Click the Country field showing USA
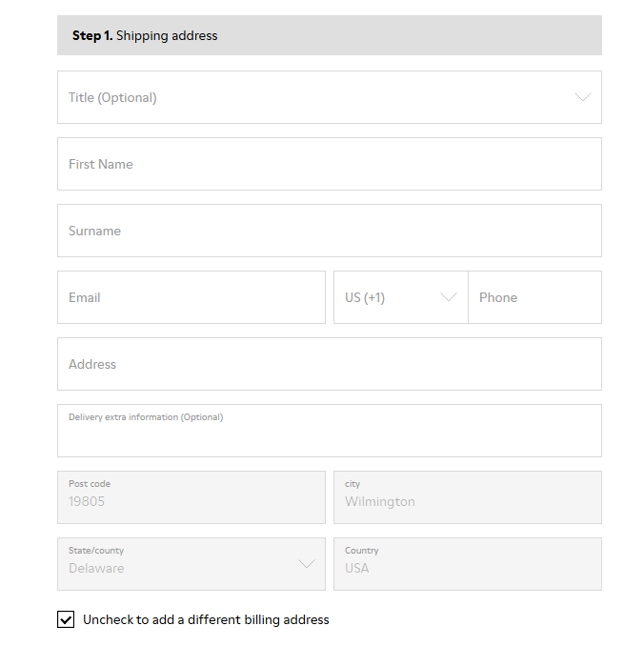The width and height of the screenshot is (644, 646). click(467, 568)
